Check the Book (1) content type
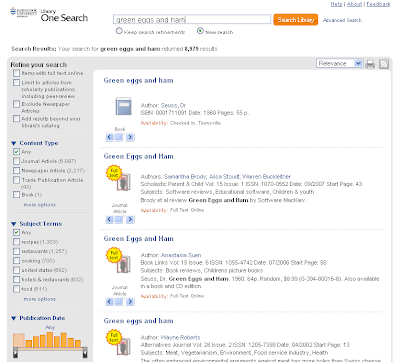Screen dimensions: 400x362 click(16, 195)
